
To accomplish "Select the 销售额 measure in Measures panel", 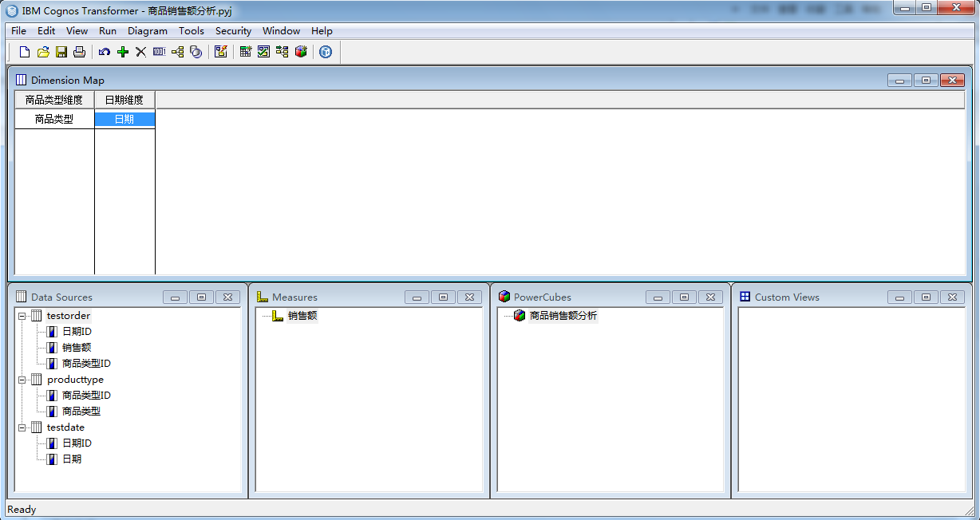I will [302, 316].
